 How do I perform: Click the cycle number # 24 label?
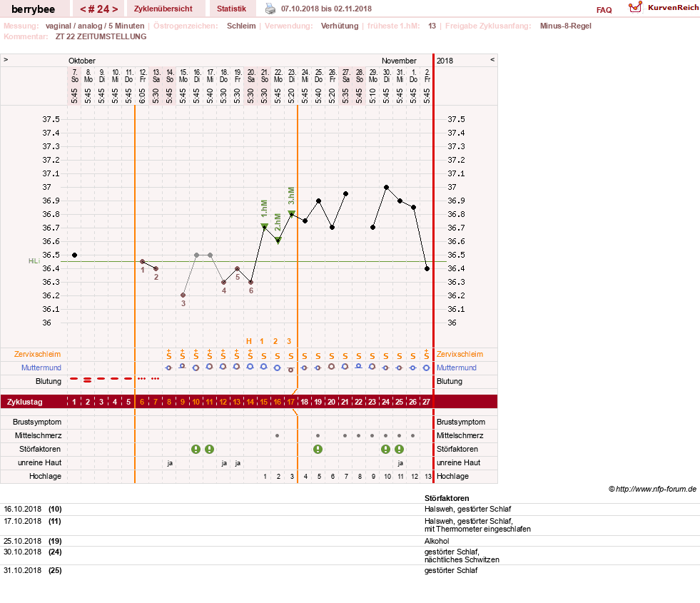coord(99,9)
